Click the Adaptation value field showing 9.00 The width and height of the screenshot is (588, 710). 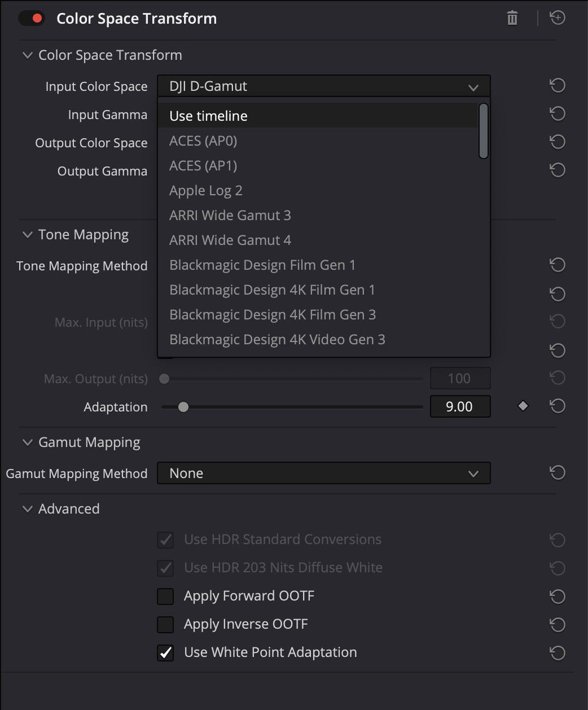[460, 406]
